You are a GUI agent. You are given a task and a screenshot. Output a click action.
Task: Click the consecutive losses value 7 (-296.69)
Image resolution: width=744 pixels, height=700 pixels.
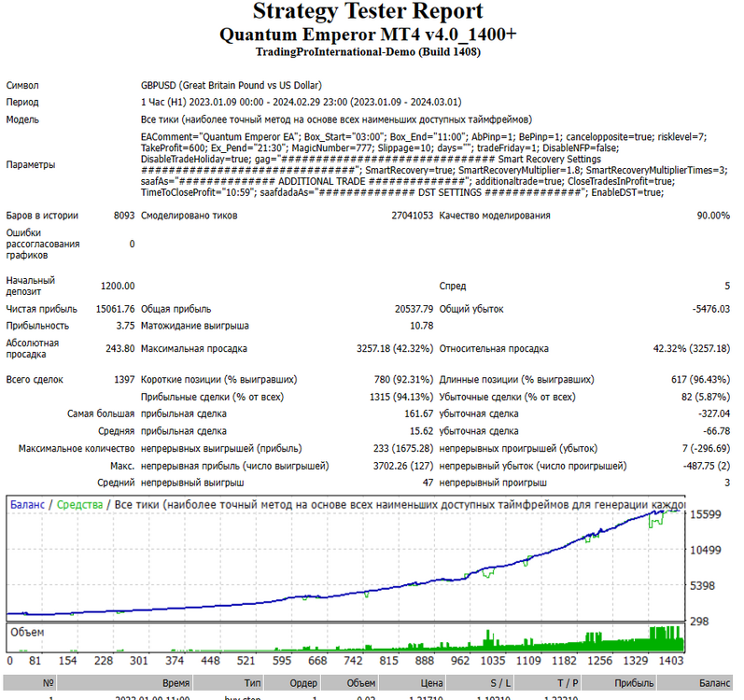(x=706, y=449)
